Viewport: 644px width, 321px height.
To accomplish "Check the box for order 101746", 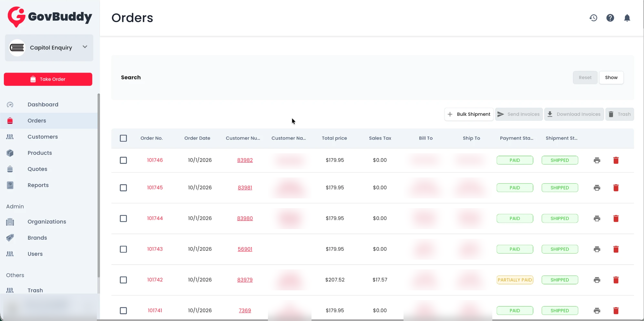I will pyautogui.click(x=123, y=160).
